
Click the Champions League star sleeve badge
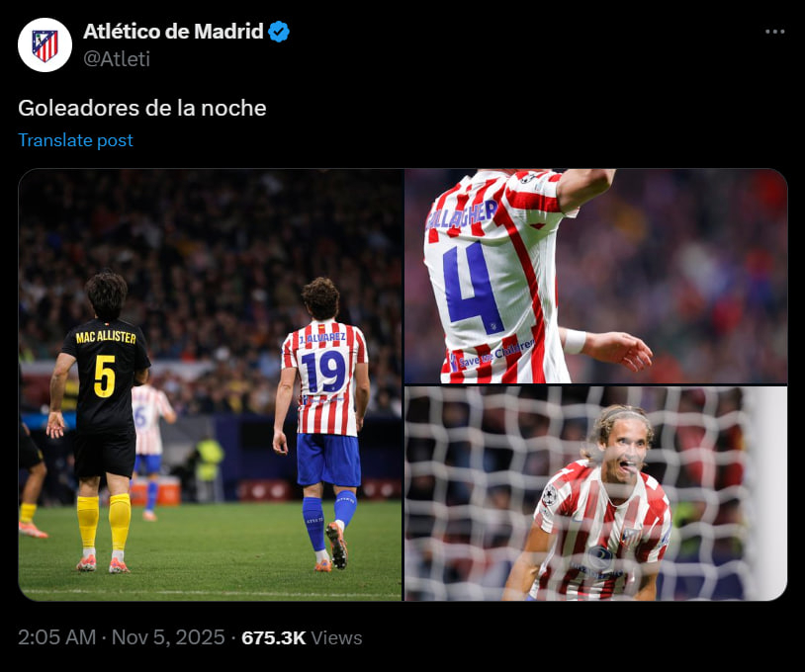click(x=549, y=495)
